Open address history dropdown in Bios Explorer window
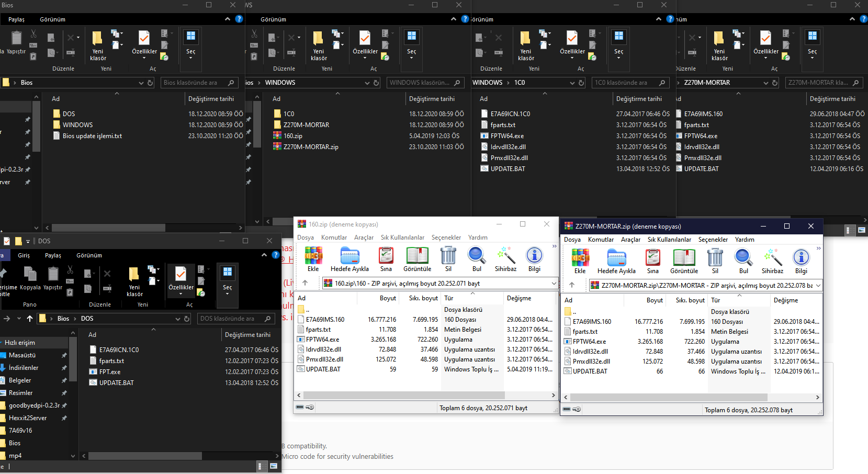The image size is (868, 474). click(x=141, y=83)
